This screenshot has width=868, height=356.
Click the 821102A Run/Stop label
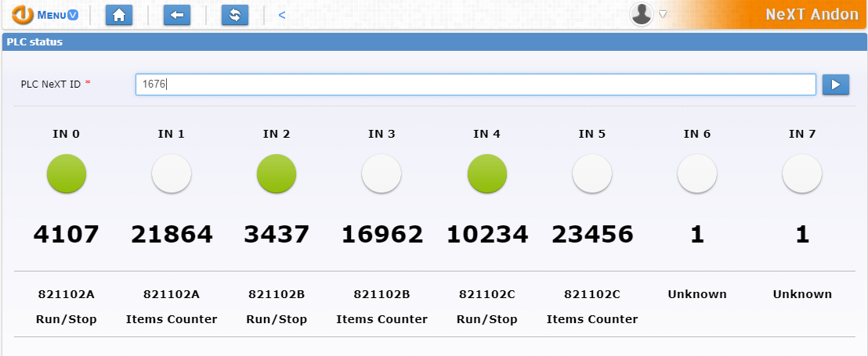(x=67, y=307)
